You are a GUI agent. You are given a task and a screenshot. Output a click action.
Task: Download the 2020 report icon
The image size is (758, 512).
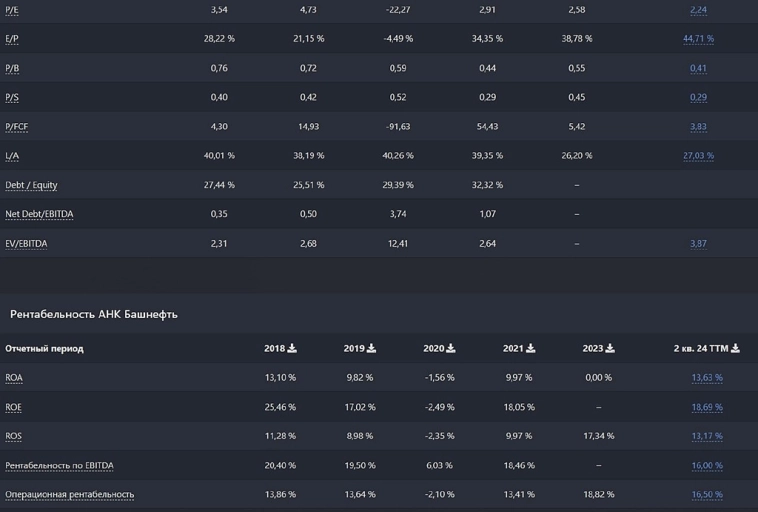tap(451, 349)
